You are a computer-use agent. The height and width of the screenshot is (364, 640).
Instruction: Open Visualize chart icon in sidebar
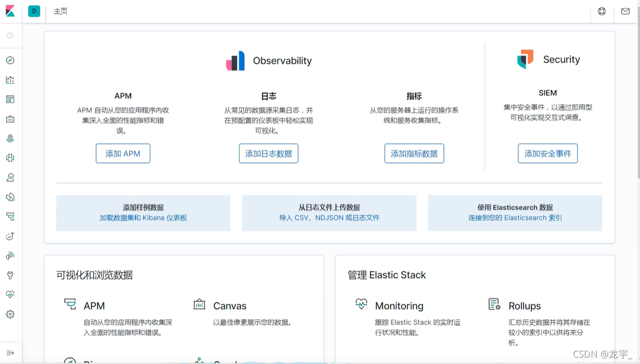(x=10, y=80)
